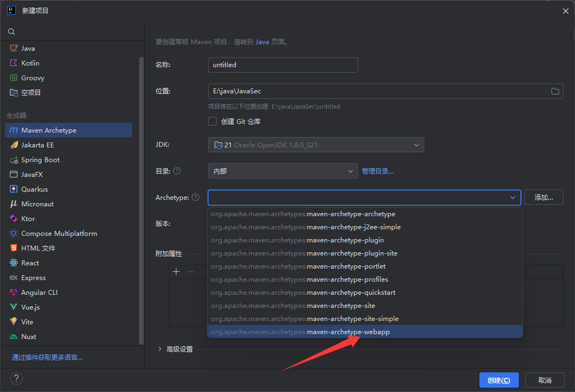Browse for location with folder icon
This screenshot has height=392, width=575.
point(555,91)
